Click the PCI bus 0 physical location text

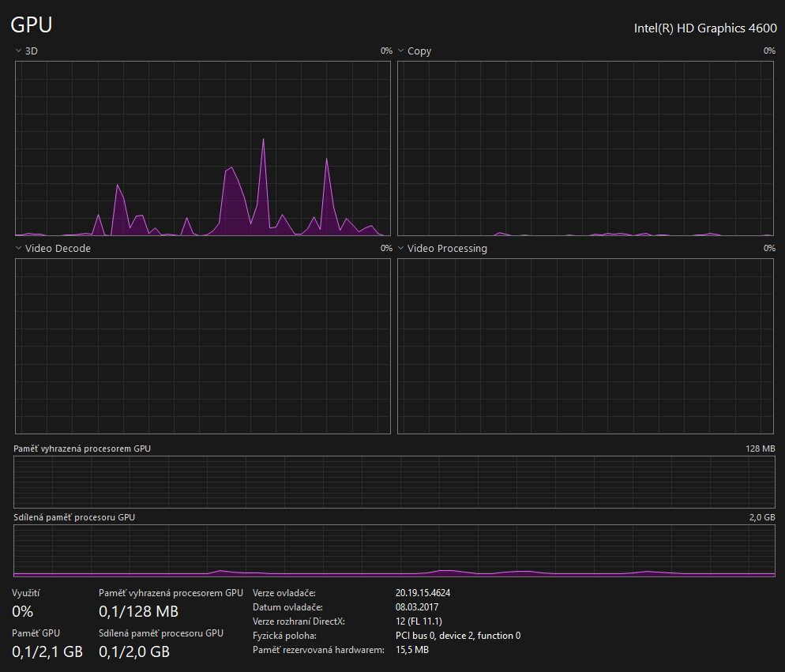coord(457,636)
